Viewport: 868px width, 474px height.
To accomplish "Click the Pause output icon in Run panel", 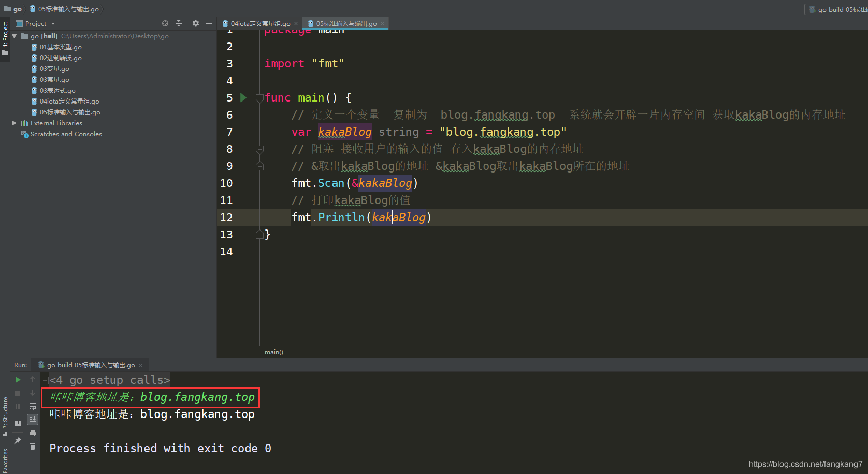I will (x=18, y=407).
